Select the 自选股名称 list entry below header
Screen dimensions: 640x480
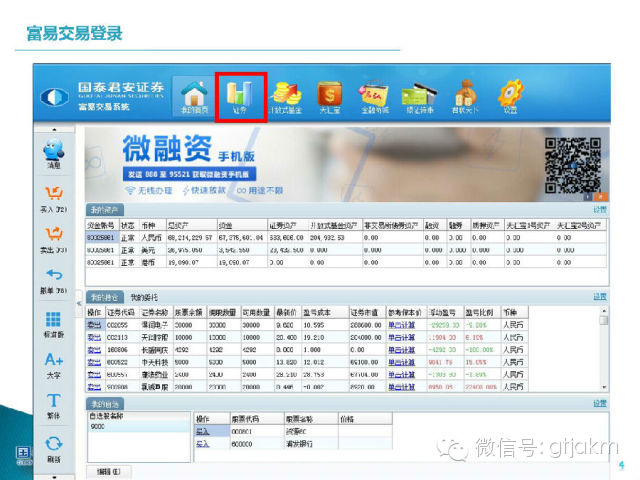pos(139,427)
